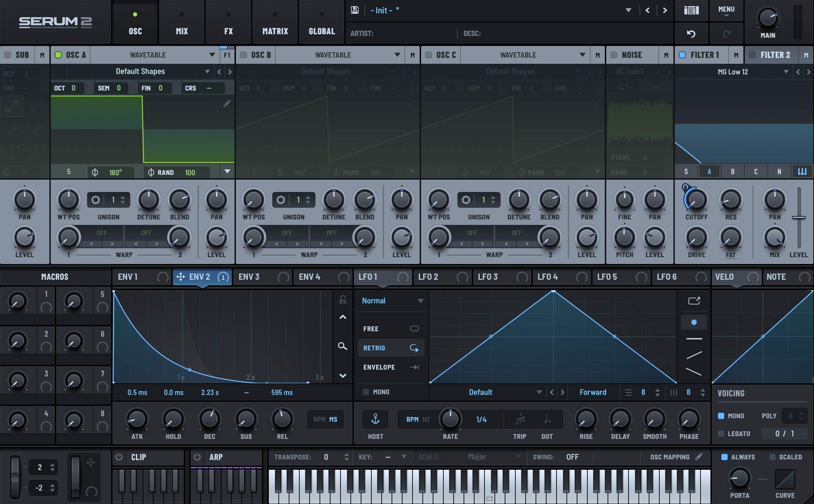Enable the OSC B oscillator
Image resolution: width=814 pixels, height=504 pixels.
coord(243,55)
